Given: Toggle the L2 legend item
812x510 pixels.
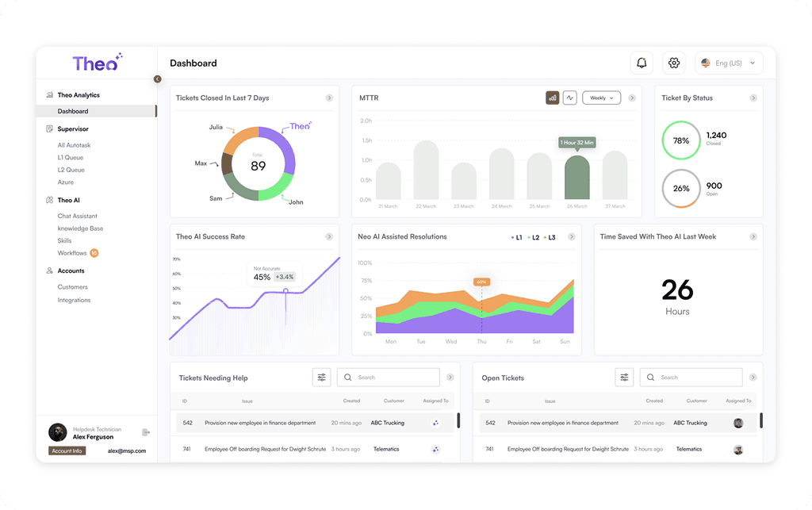Looking at the screenshot, I should click(x=534, y=238).
